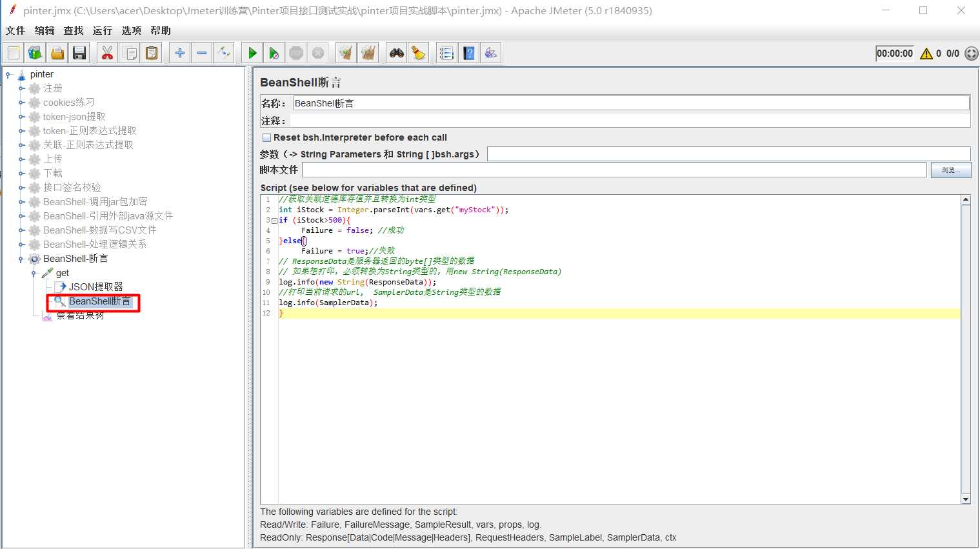Click the 00:00:00 elapsed time display
The image size is (980, 549).
[x=894, y=54]
